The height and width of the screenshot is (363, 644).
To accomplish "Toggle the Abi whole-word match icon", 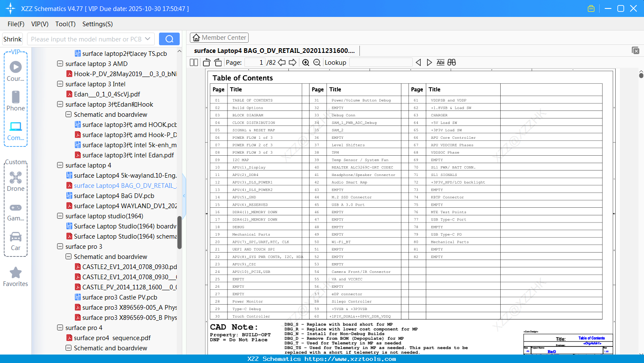I will [x=440, y=62].
